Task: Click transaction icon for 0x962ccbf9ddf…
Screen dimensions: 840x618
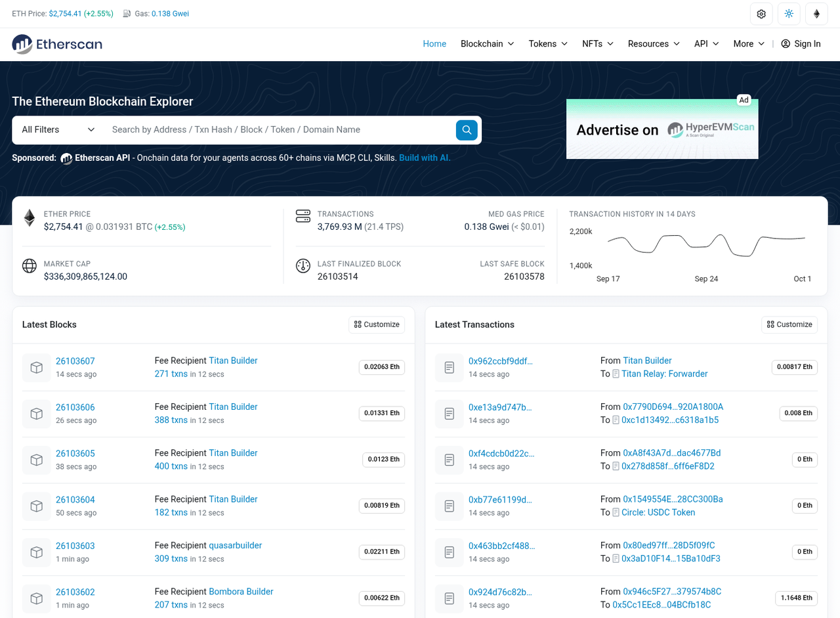Action: tap(450, 368)
